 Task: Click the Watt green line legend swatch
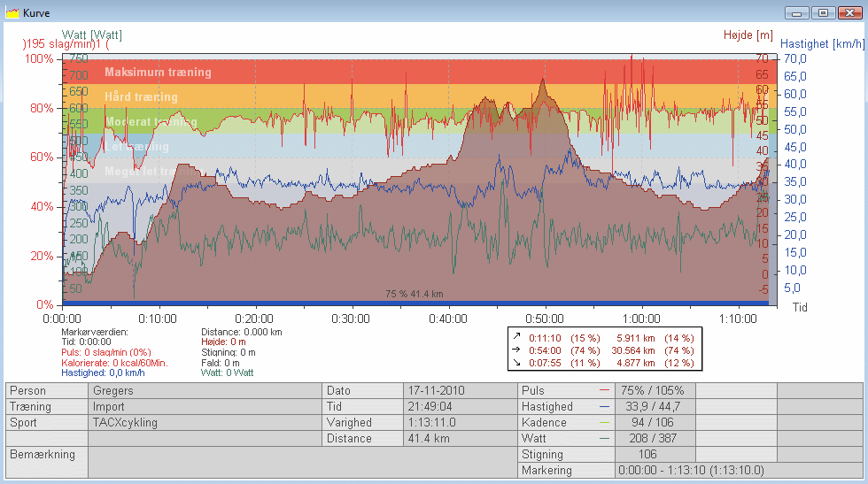pos(604,439)
